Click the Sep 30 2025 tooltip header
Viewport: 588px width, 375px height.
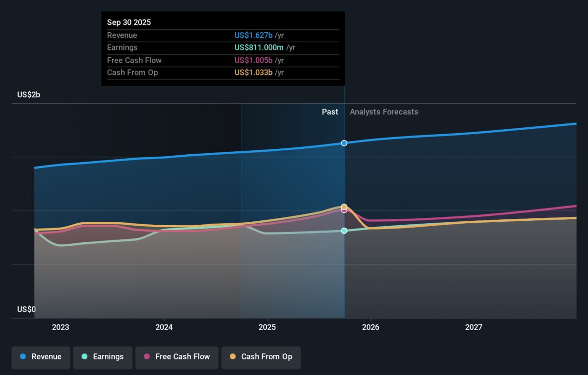click(x=129, y=23)
